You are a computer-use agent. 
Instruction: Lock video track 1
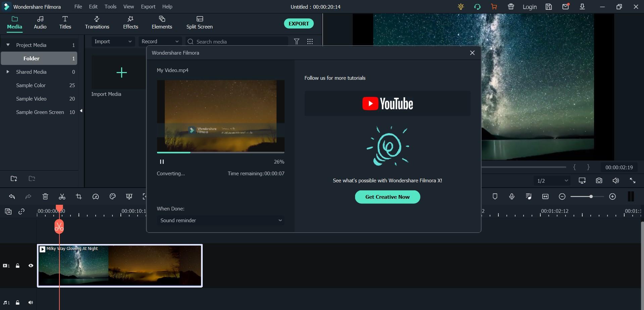point(18,266)
